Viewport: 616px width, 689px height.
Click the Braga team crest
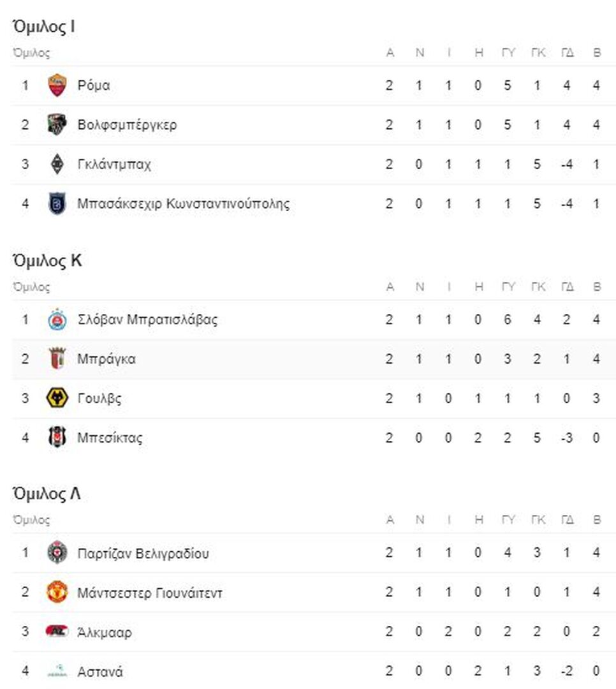[x=57, y=359]
